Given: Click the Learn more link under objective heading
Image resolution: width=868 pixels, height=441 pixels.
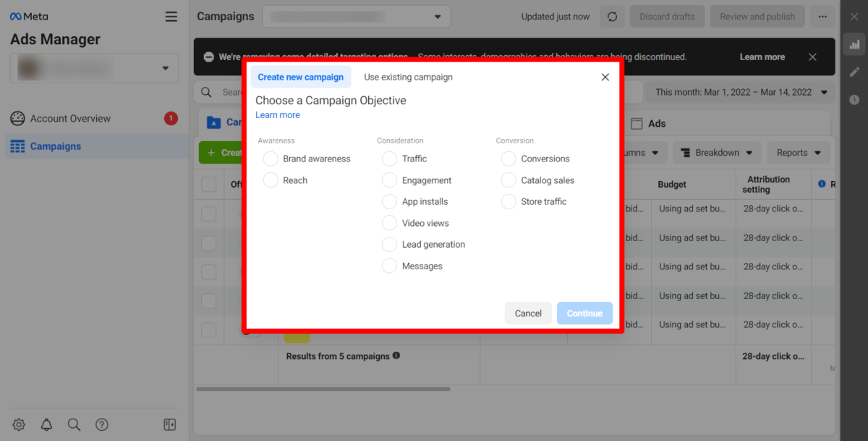Looking at the screenshot, I should tap(278, 115).
